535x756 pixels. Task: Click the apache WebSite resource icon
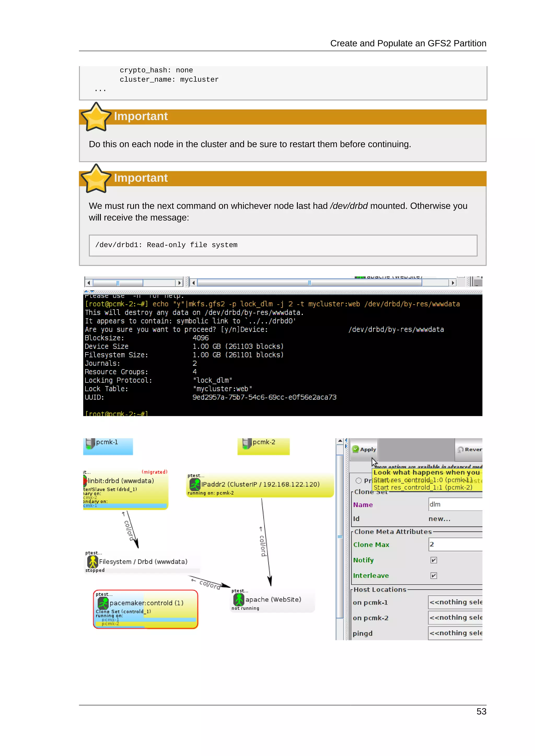click(239, 600)
